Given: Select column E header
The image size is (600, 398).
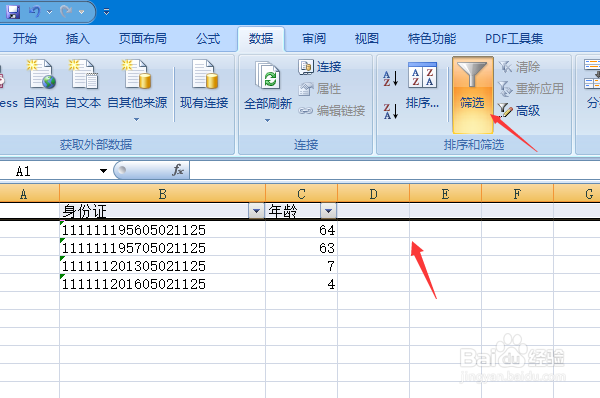Looking at the screenshot, I should pos(445,194).
